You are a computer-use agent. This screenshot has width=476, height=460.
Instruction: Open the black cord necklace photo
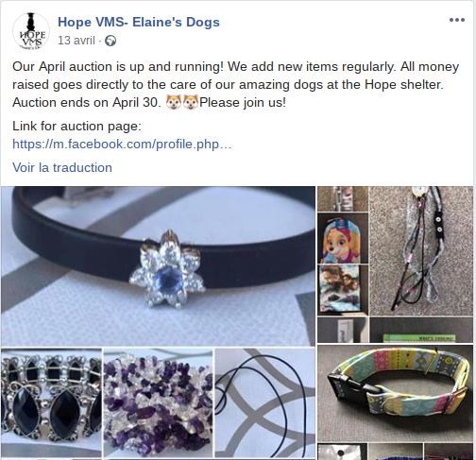tap(265, 402)
